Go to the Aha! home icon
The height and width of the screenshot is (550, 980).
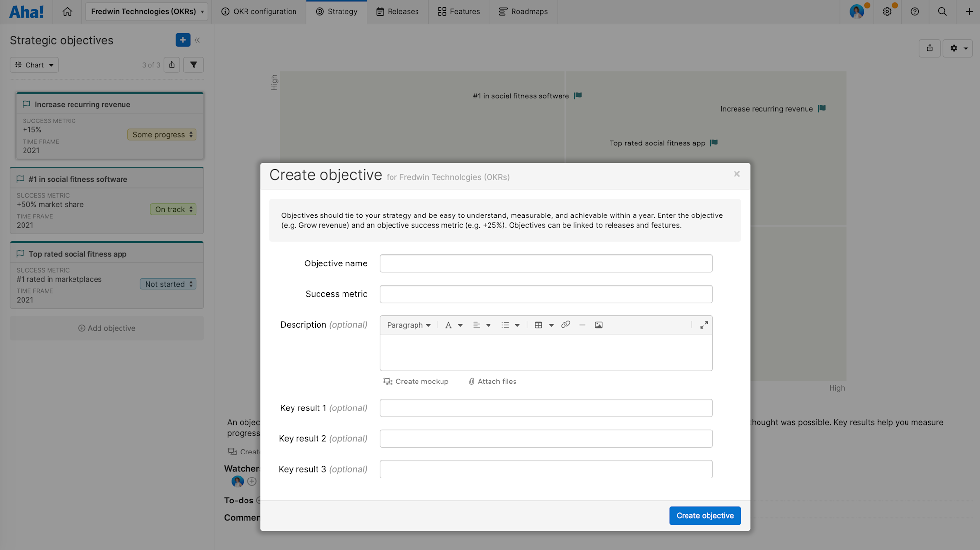[67, 12]
